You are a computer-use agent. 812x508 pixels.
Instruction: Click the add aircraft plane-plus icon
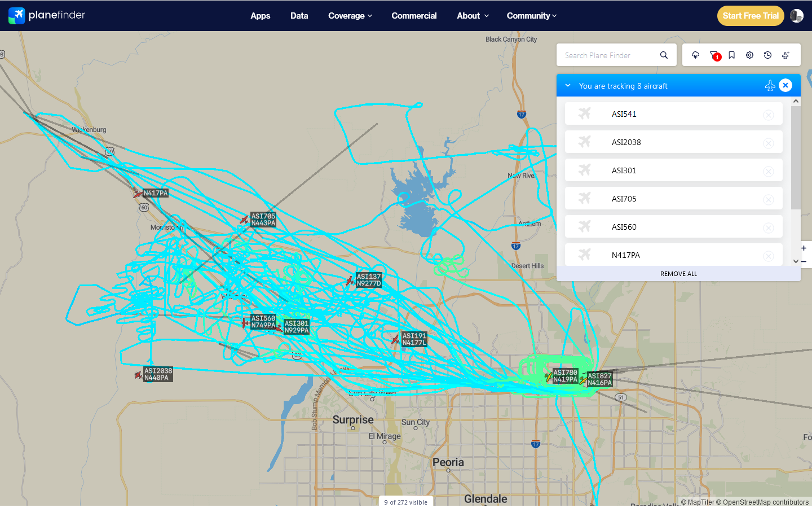coord(785,55)
